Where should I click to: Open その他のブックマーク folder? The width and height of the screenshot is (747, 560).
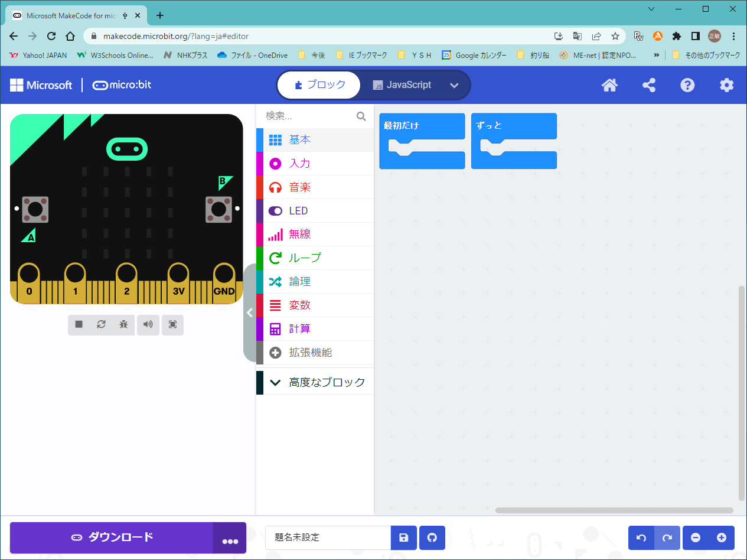[706, 55]
